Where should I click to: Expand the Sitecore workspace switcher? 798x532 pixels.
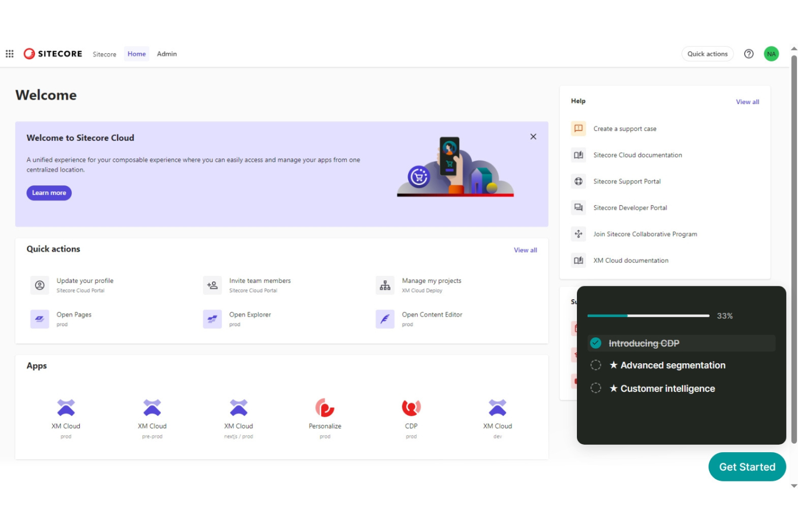pos(104,53)
